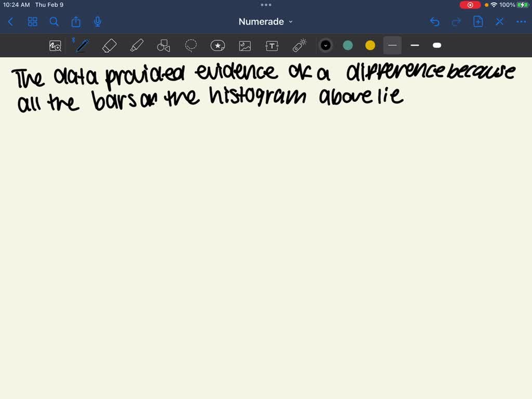Select the yellow pen color swatch
This screenshot has width=532, height=399.
pos(370,45)
